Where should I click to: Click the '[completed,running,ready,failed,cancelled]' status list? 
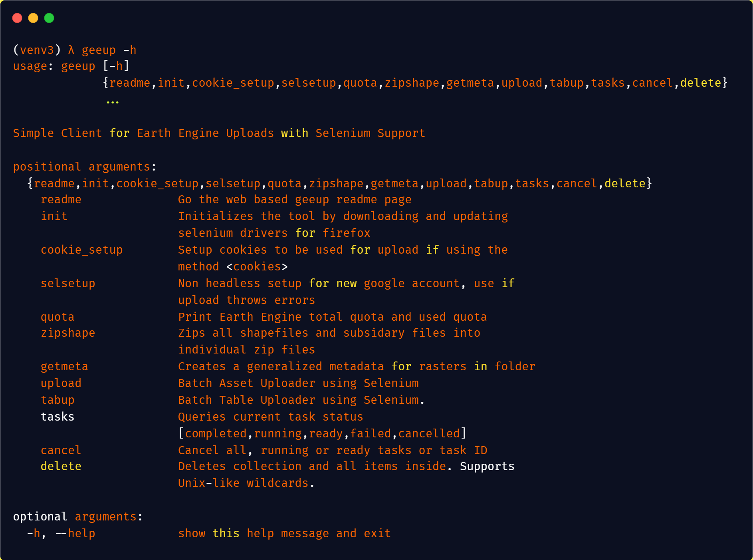[x=322, y=433]
